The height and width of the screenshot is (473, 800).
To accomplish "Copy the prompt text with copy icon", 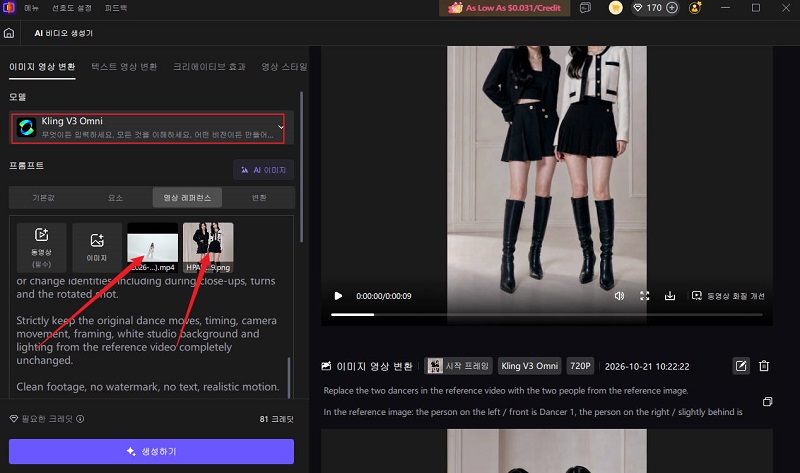I will (767, 402).
